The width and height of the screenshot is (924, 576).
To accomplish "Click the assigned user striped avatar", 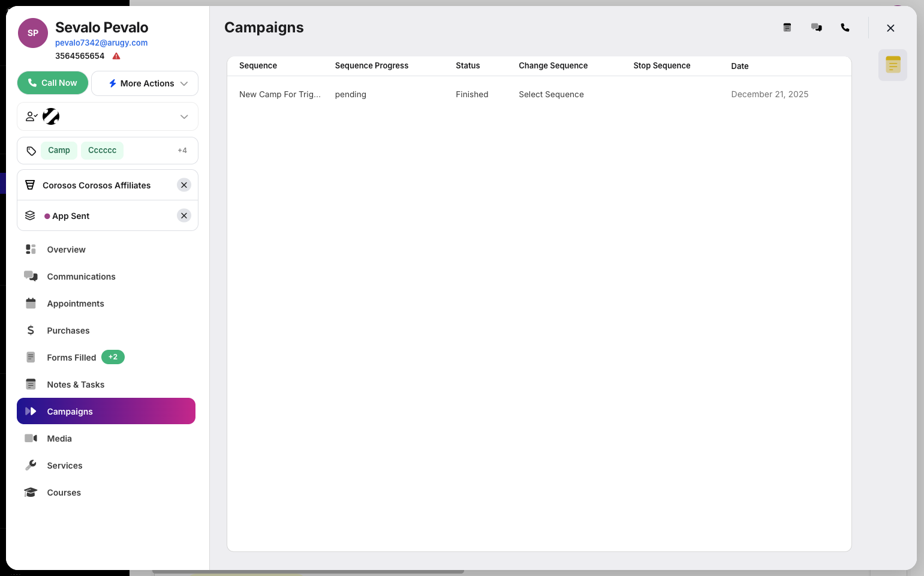I will coord(51,116).
